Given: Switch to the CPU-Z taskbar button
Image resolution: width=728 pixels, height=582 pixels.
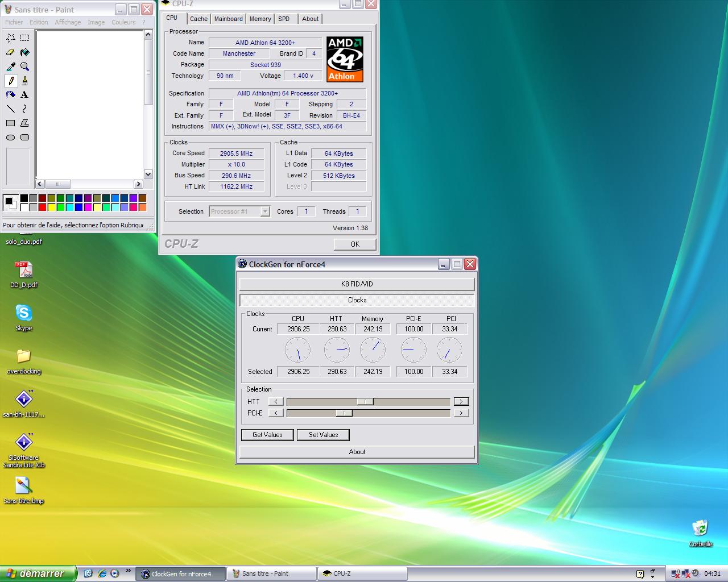Looking at the screenshot, I should 363,573.
